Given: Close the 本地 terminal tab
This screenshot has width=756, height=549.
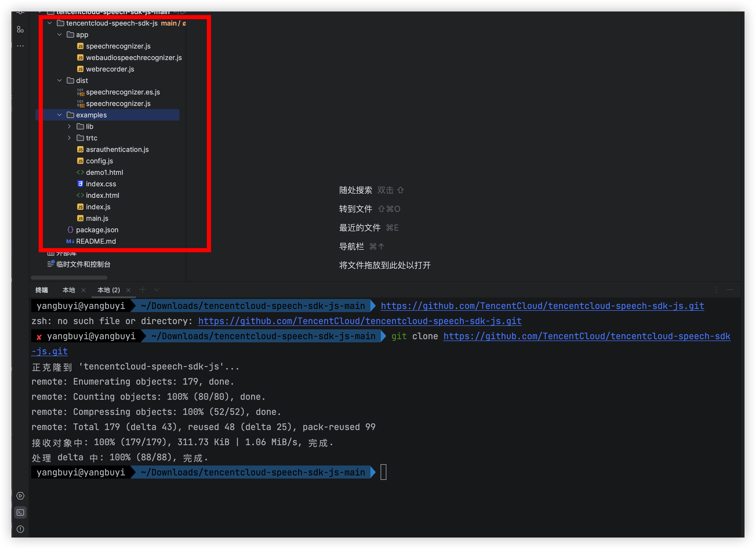Looking at the screenshot, I should (x=84, y=290).
